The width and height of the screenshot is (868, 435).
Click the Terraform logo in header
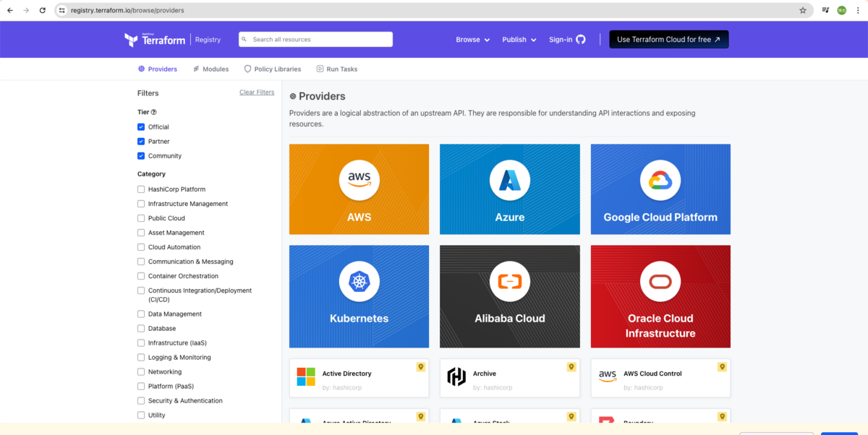pyautogui.click(x=155, y=40)
